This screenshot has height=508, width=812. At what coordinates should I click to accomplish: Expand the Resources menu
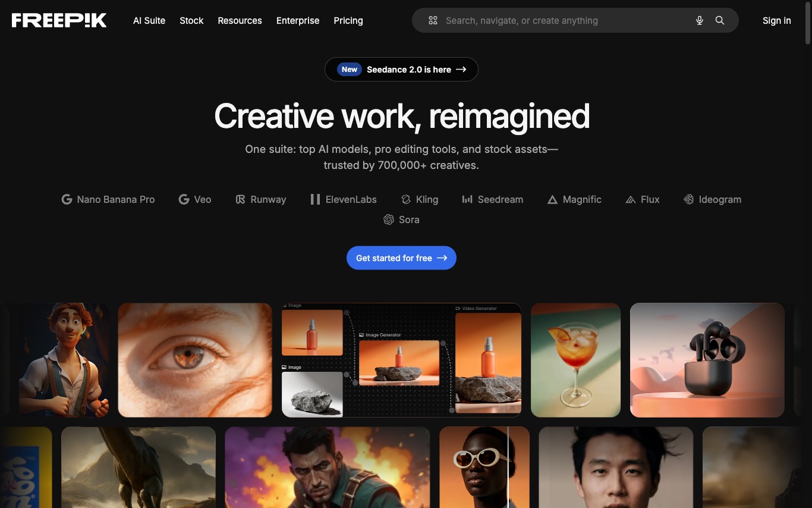[240, 20]
